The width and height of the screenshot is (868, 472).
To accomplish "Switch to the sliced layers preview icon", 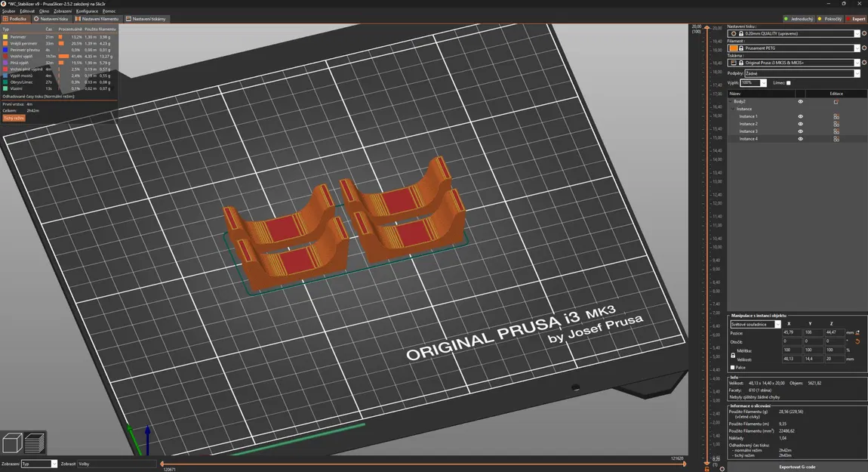I will 34,443.
